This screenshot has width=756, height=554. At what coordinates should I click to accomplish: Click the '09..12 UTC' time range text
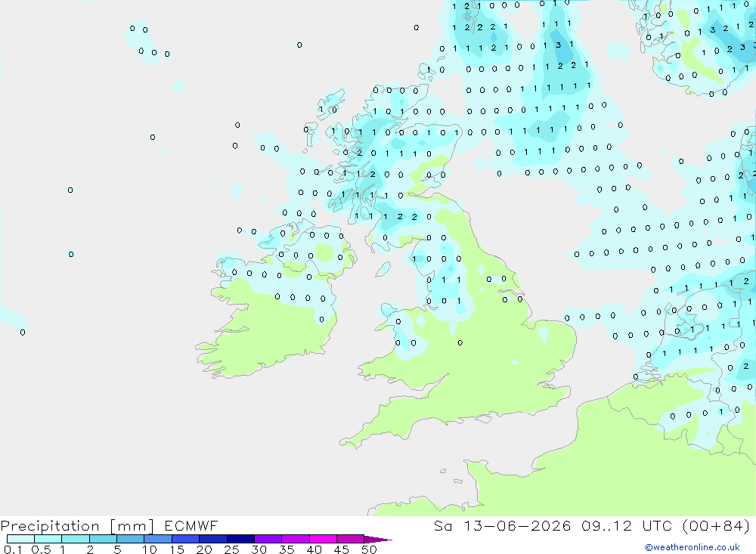tap(627, 526)
